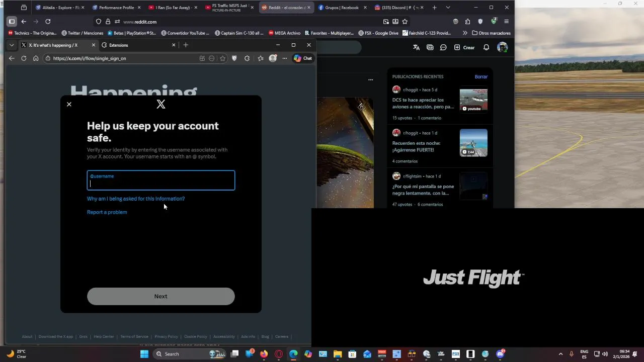644x362 pixels.
Task: Go back in the Edge window
Action: [x=12, y=58]
